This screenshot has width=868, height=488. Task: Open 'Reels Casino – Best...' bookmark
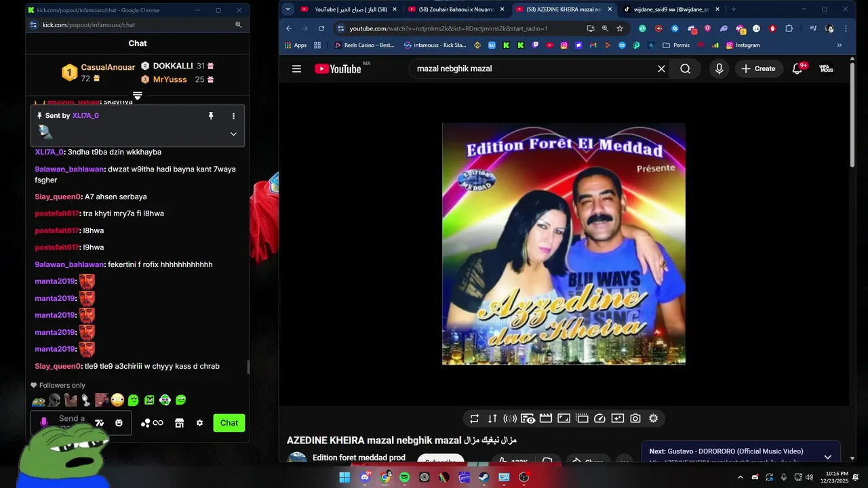[364, 45]
